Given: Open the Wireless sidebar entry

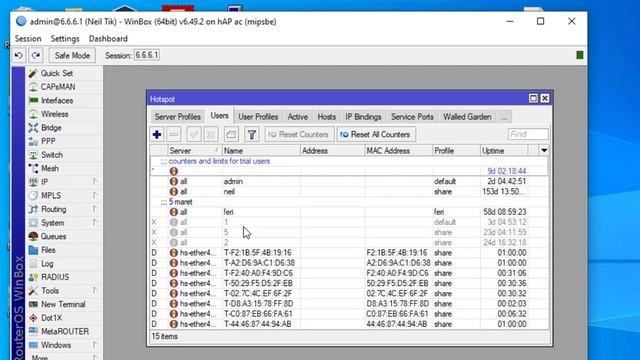Looking at the screenshot, I should pos(54,114).
